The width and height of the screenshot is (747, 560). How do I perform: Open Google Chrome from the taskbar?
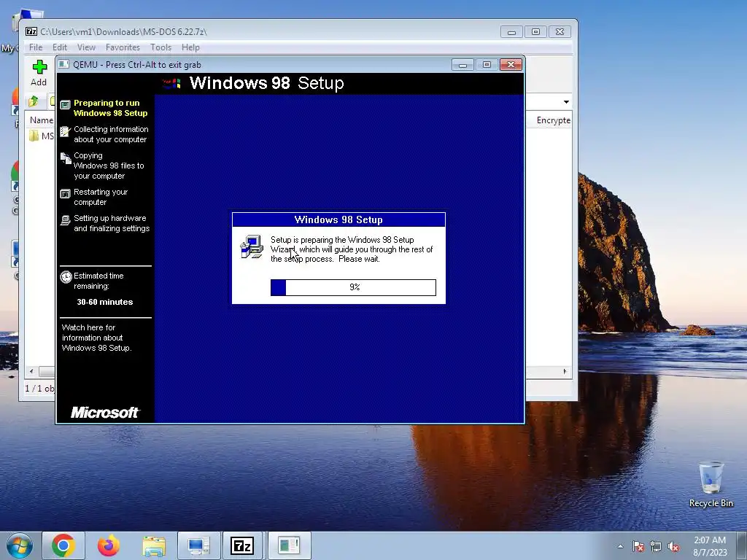point(63,545)
